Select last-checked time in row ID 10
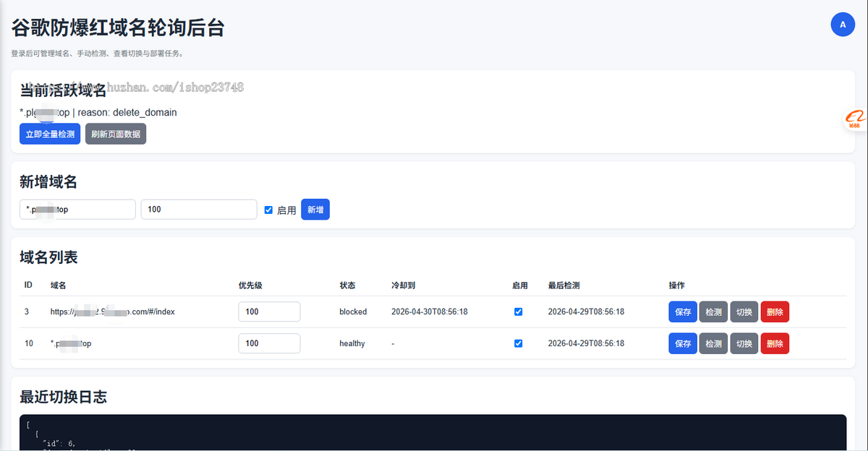 [587, 344]
